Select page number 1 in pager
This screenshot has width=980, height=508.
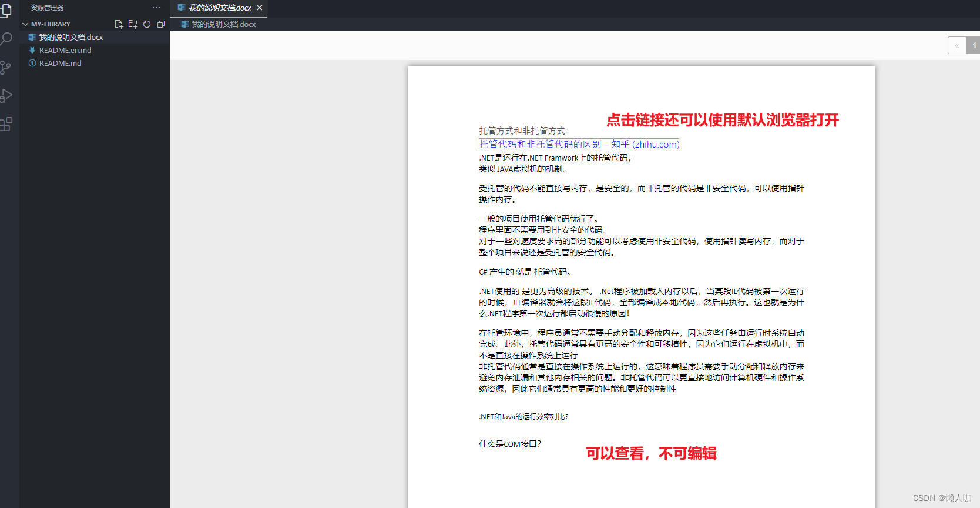(974, 45)
